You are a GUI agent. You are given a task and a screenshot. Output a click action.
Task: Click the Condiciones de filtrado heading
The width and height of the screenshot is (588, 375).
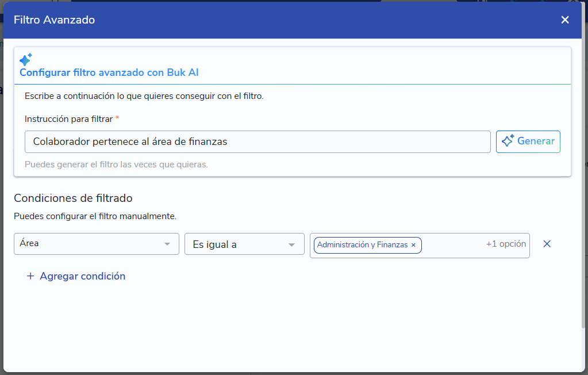click(x=73, y=198)
